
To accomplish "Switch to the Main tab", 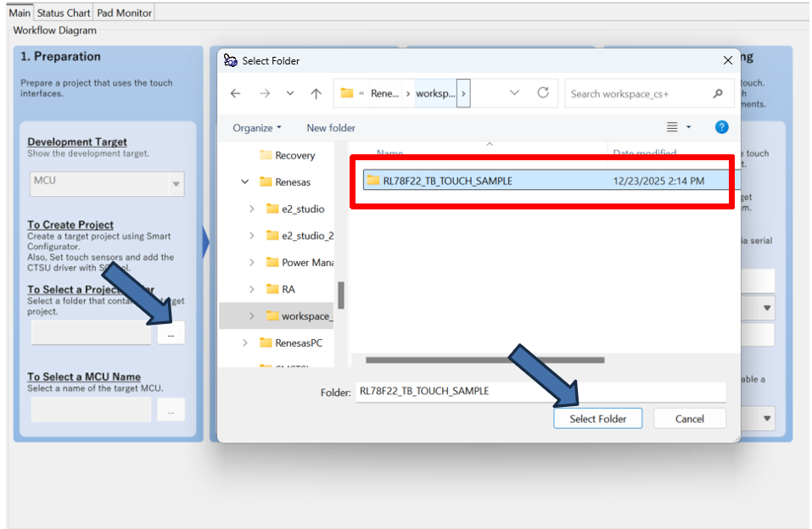I will pyautogui.click(x=20, y=13).
